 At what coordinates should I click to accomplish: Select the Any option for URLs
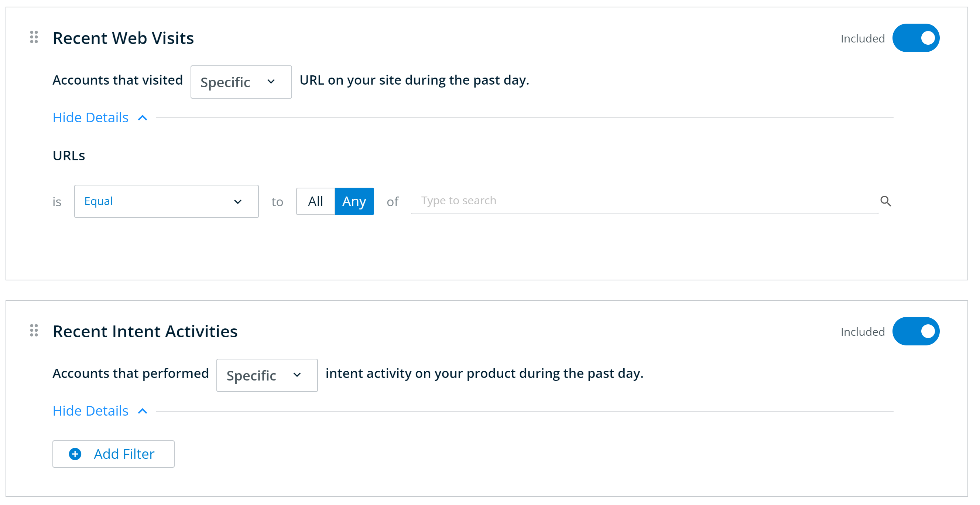[354, 201]
